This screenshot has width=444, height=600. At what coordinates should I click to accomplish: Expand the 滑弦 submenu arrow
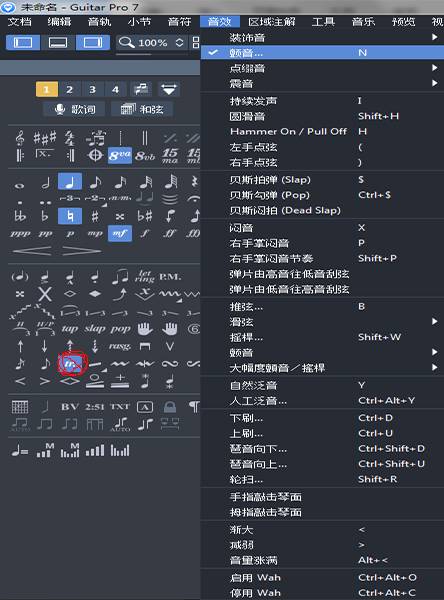[x=434, y=321]
